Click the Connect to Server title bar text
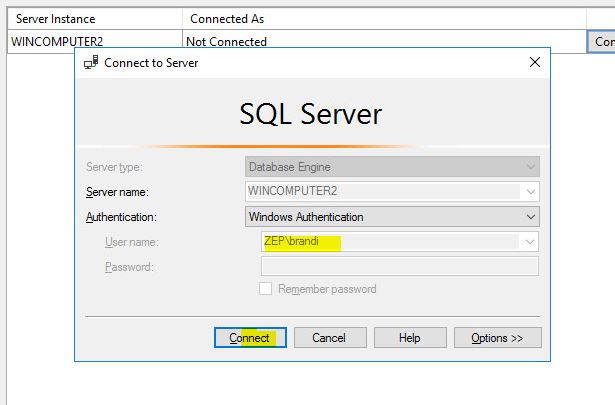The width and height of the screenshot is (615, 405). click(x=153, y=63)
